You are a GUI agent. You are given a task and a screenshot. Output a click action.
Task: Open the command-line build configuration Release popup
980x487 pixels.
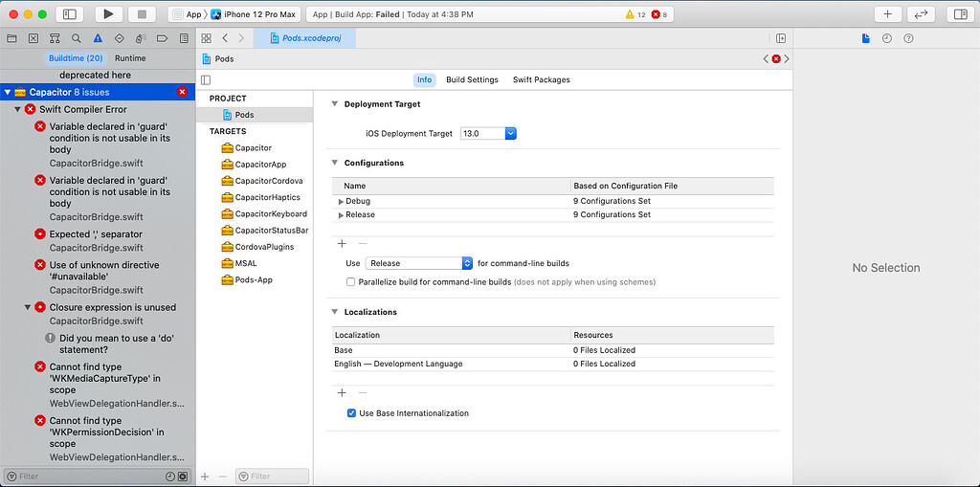[x=419, y=263]
